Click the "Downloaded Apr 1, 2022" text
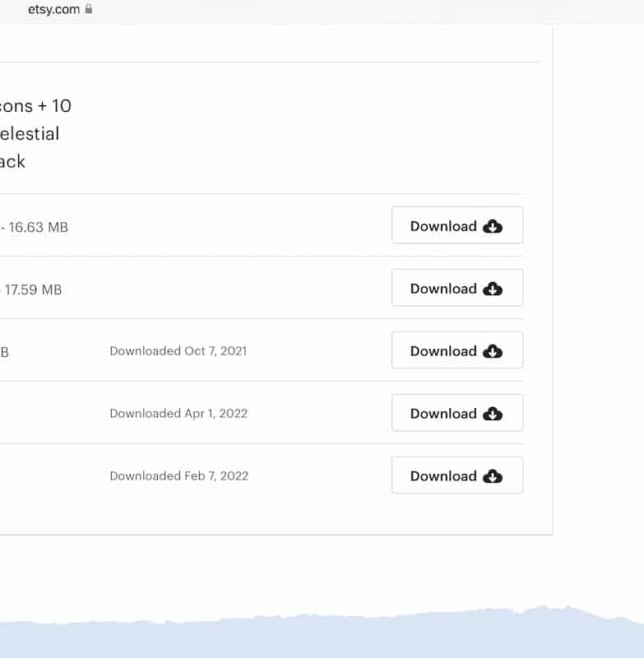Screen dimensions: 644x658 tap(178, 414)
